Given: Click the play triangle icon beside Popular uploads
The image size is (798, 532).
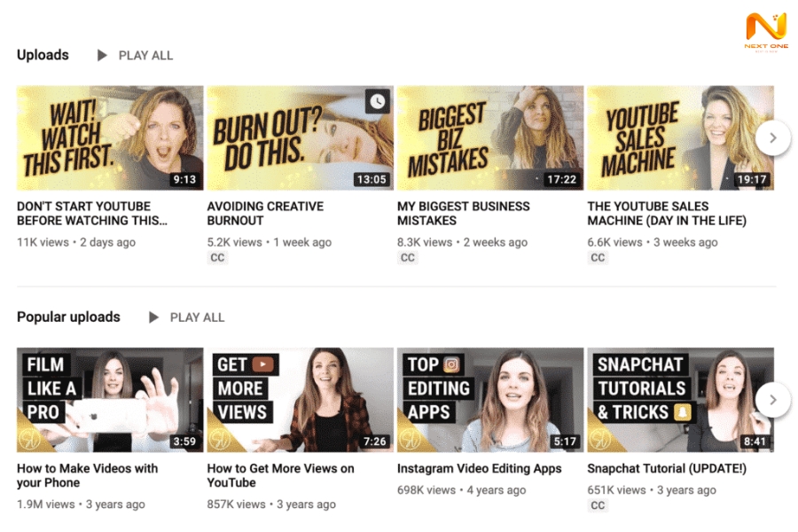Looking at the screenshot, I should pos(153,317).
